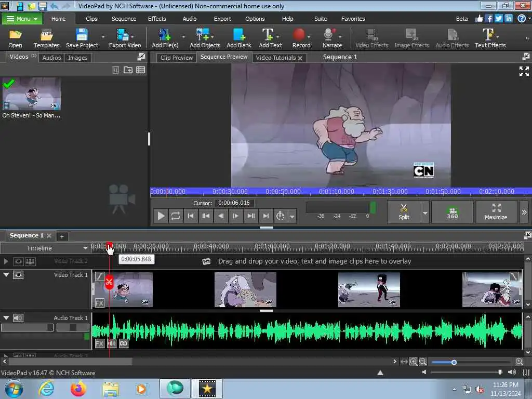Click the Export Video icon
Screen dimensions: 532x399
point(123,35)
